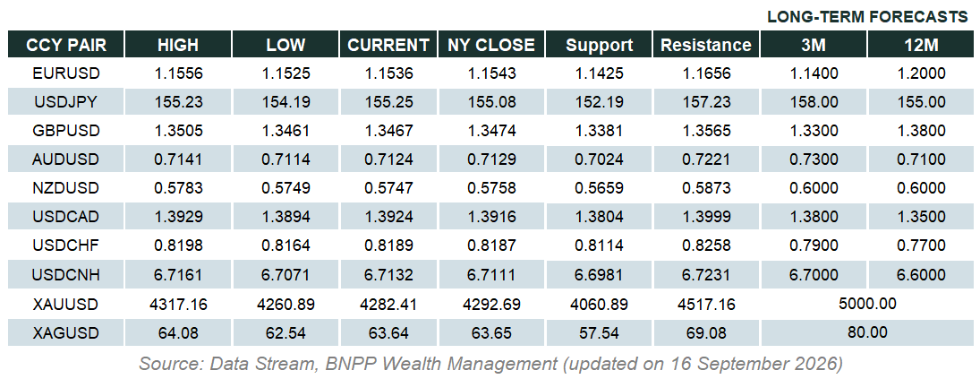
Task: Click the Source Data Stream footnote text
Action: click(x=490, y=363)
